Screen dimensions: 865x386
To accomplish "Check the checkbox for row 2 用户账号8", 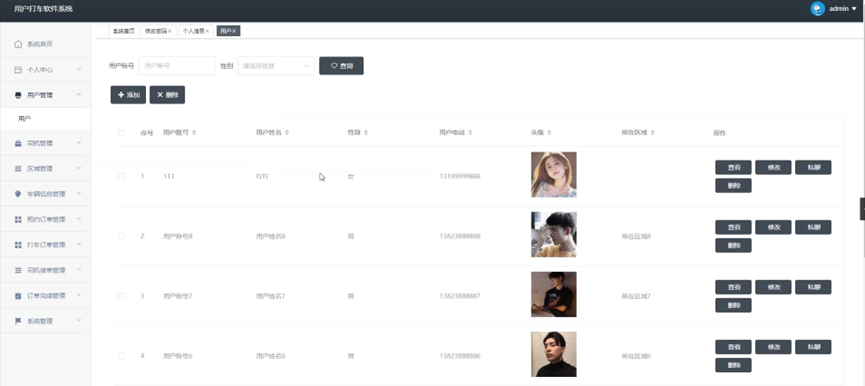I will point(121,237).
